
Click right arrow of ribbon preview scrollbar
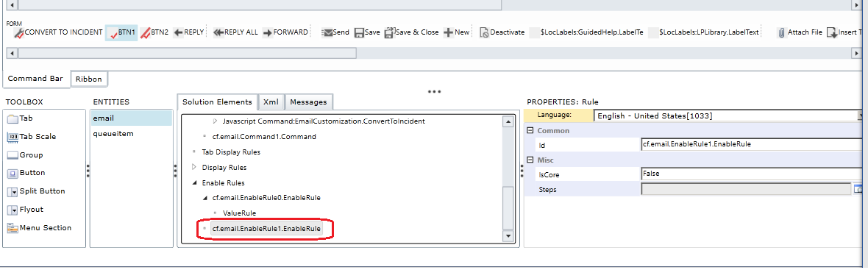[855, 54]
